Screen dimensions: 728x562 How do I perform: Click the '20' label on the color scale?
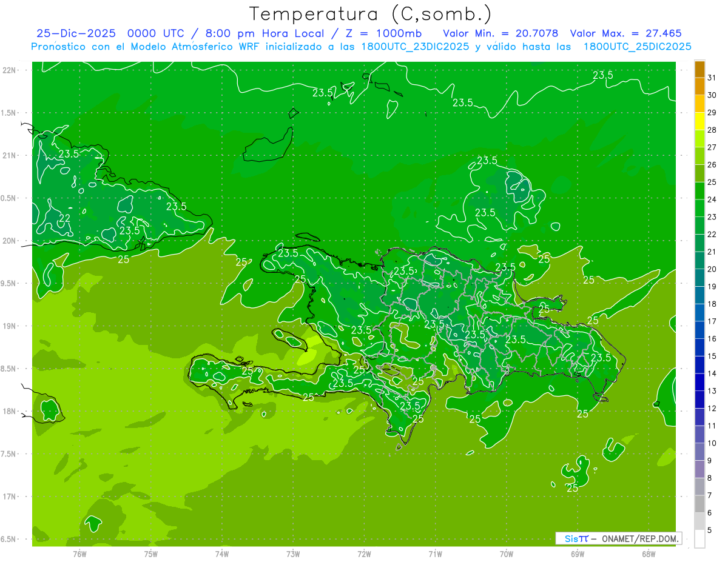[712, 269]
